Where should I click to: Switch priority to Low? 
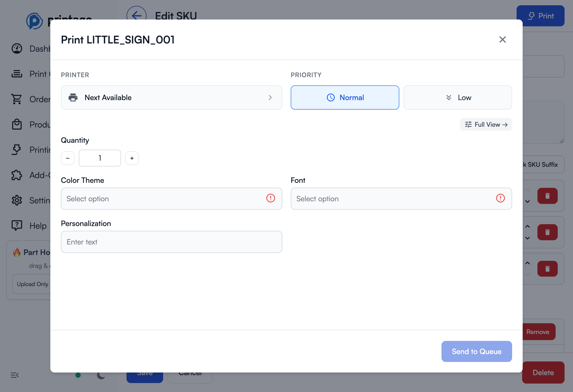coord(458,97)
